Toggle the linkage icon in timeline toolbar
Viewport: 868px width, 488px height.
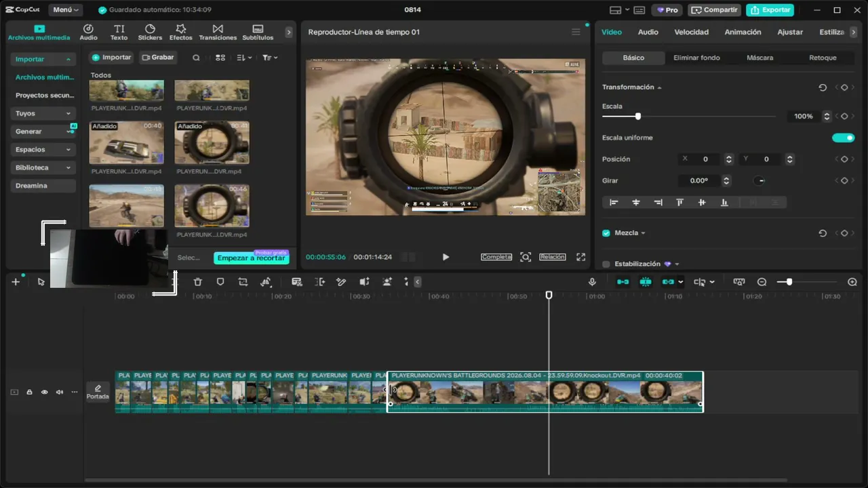[x=669, y=282]
